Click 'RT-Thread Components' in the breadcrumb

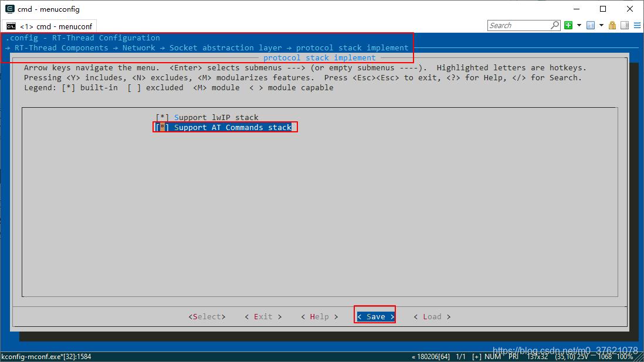pos(61,47)
